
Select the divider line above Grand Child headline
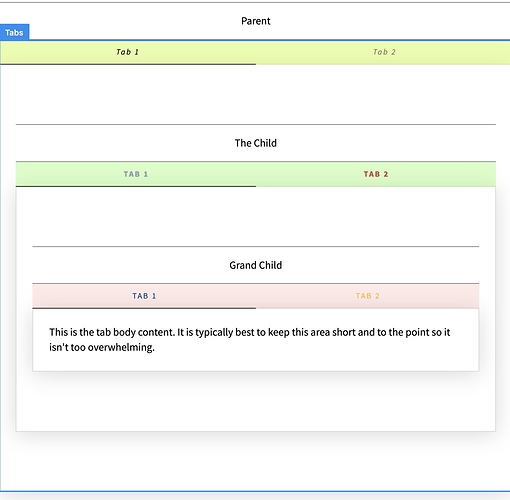click(256, 246)
